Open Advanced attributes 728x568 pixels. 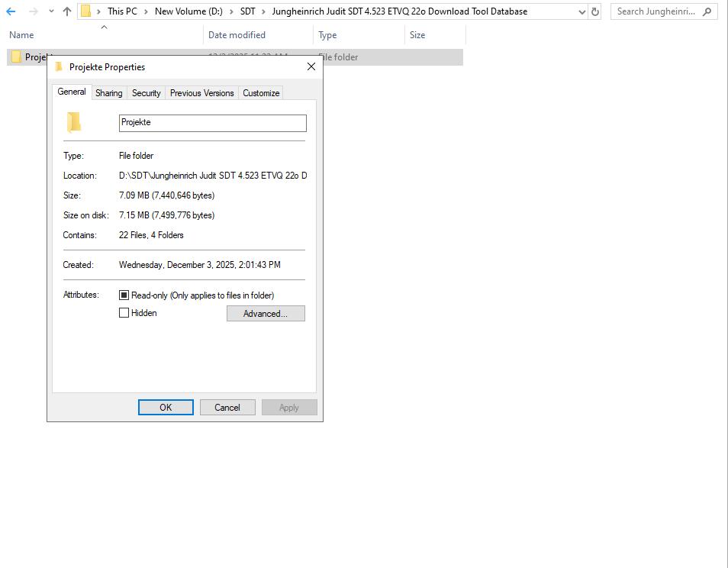tap(266, 314)
